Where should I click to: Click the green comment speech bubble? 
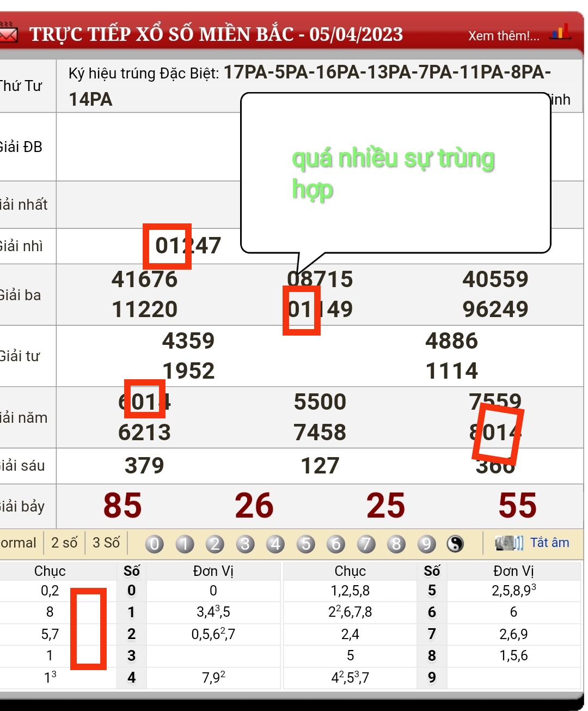pyautogui.click(x=395, y=173)
